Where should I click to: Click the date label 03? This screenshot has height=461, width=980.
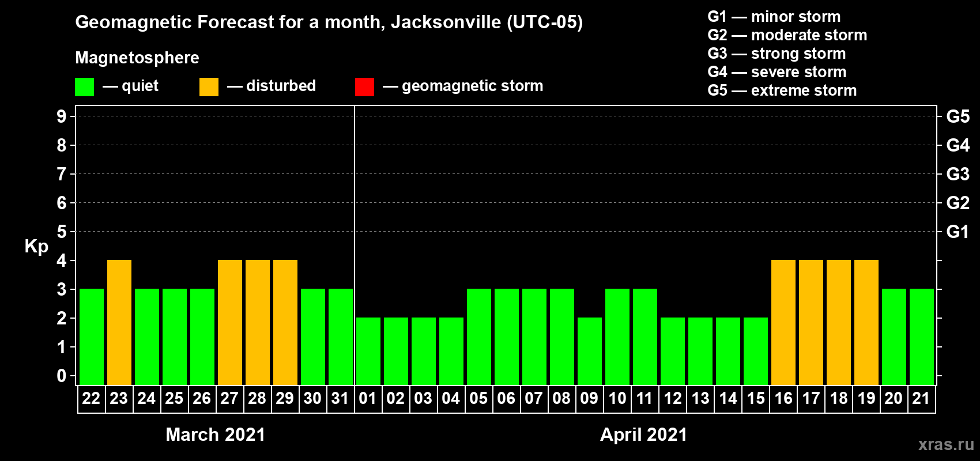[423, 398]
